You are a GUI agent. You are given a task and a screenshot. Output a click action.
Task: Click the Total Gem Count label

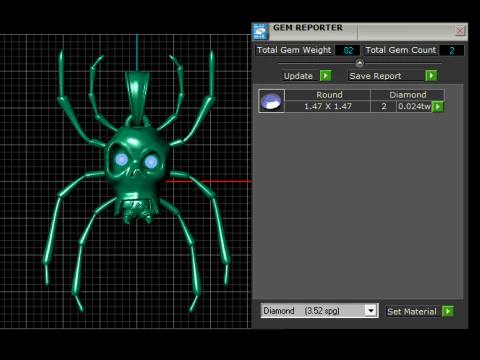coord(401,50)
